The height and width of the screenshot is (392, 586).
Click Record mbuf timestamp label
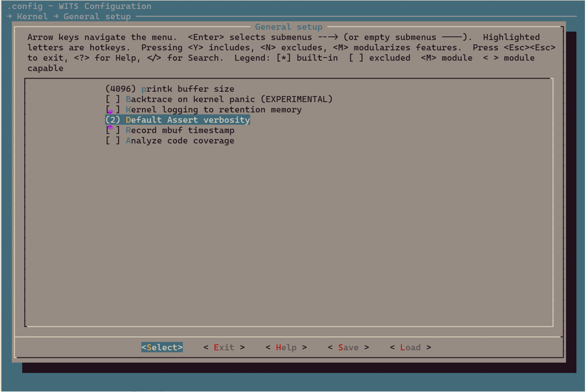180,130
